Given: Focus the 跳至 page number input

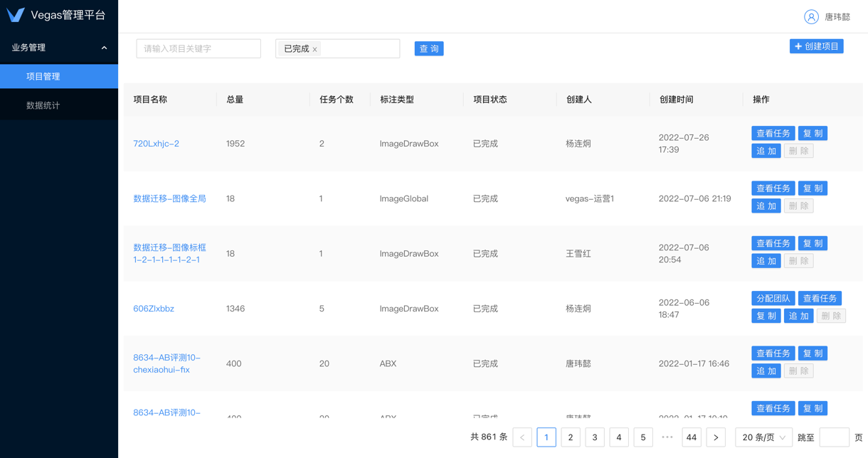Looking at the screenshot, I should (x=835, y=437).
